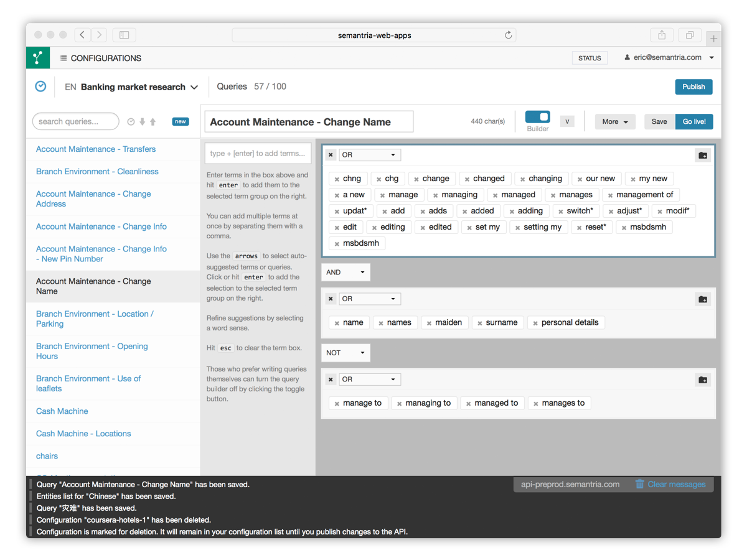Remove the term 'managing'
Screen dimensions: 747x560
[435, 195]
